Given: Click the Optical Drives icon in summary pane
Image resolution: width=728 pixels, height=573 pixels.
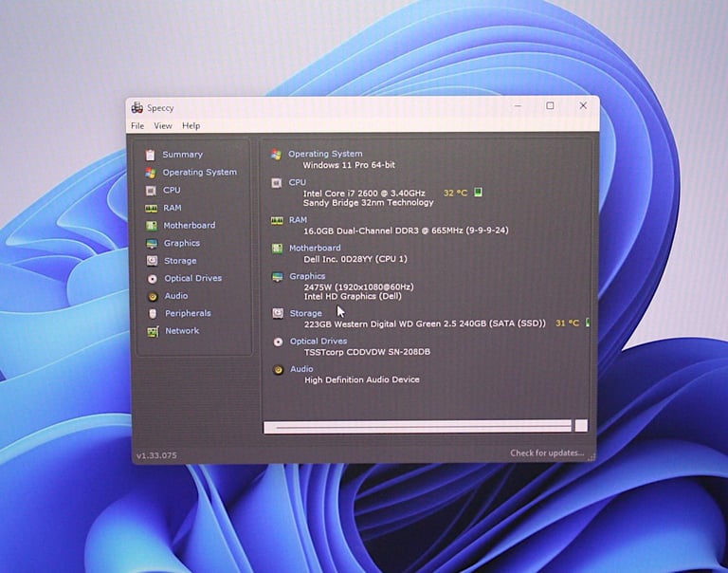Looking at the screenshot, I should click(x=278, y=342).
